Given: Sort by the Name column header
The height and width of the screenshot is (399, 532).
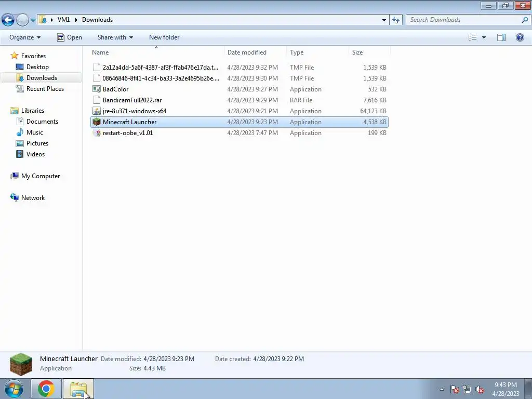Looking at the screenshot, I should [156, 52].
